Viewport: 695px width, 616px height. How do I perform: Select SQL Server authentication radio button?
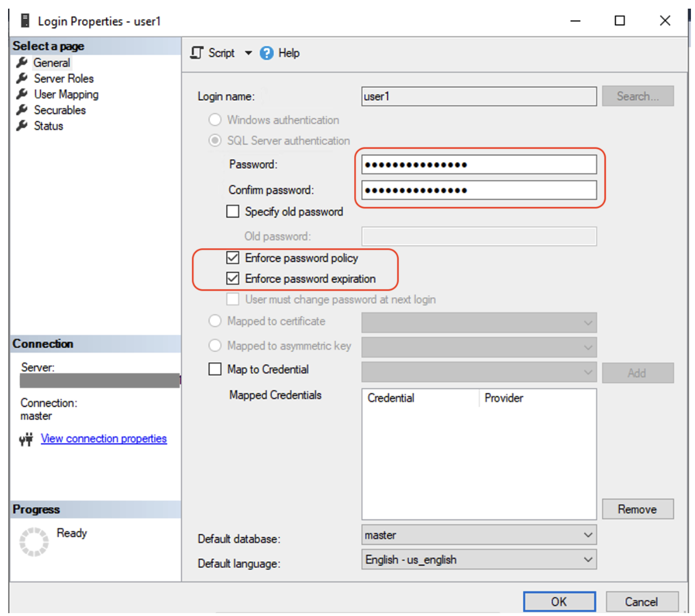tap(215, 140)
